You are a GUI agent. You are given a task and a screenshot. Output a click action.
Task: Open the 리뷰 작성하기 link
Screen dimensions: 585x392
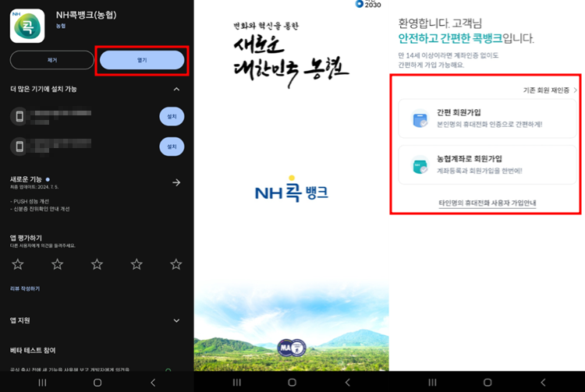25,288
